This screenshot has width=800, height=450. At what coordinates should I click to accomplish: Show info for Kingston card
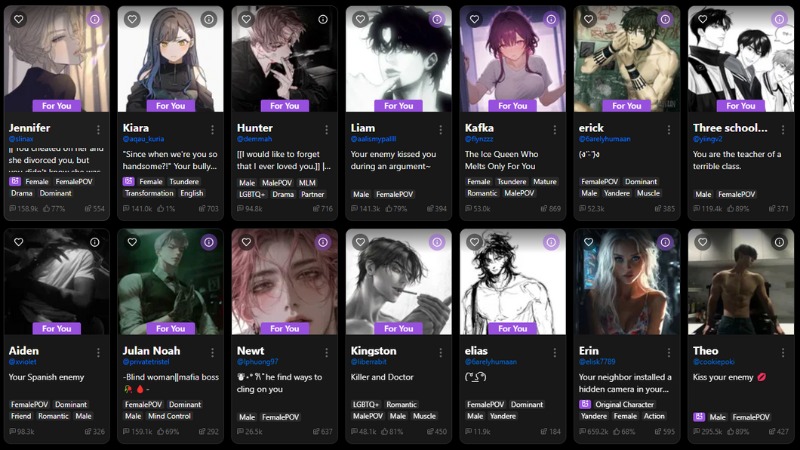coord(437,242)
